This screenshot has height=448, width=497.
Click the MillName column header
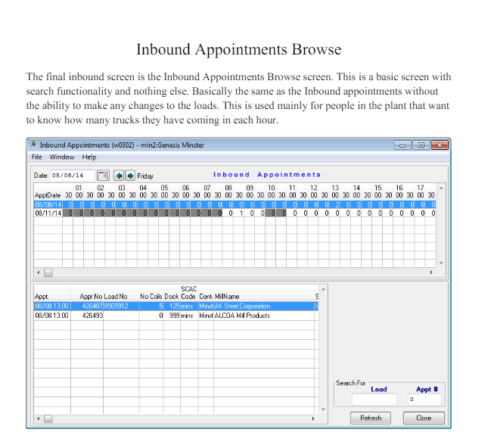tap(227, 296)
